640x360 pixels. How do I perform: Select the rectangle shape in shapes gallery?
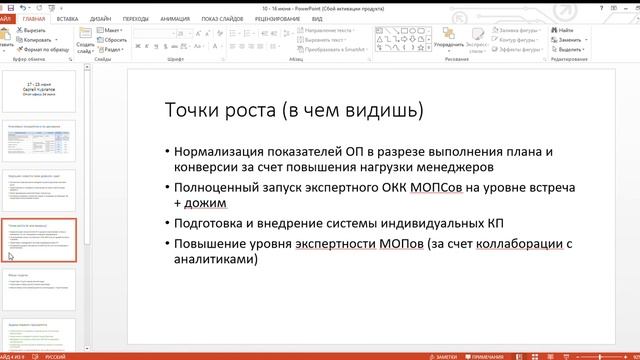404,31
